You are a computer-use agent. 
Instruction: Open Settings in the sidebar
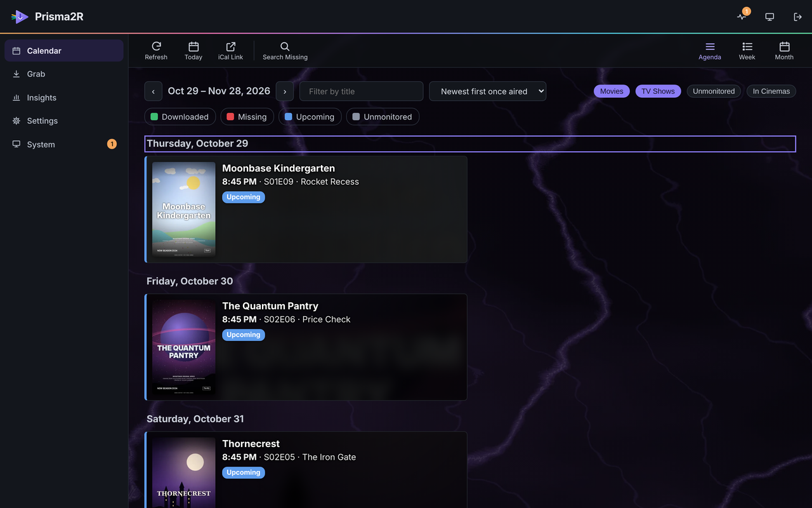click(64, 121)
